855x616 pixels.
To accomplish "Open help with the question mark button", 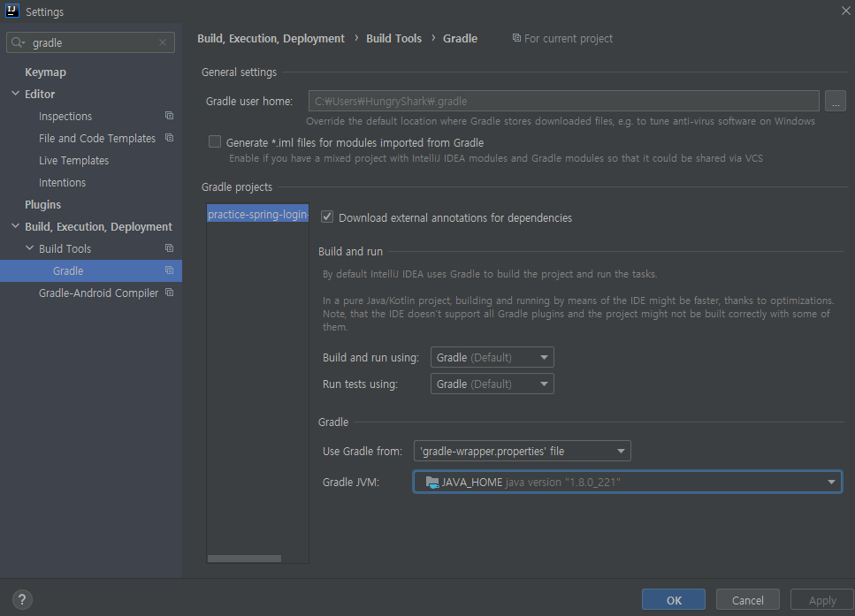I will pyautogui.click(x=22, y=599).
